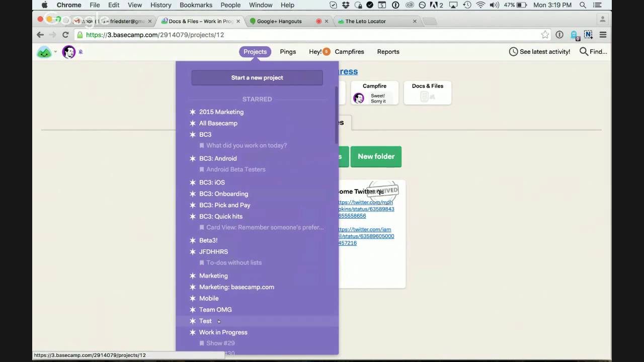Toggle the star beside Beta3!
This screenshot has width=644, height=362.
(192, 240)
